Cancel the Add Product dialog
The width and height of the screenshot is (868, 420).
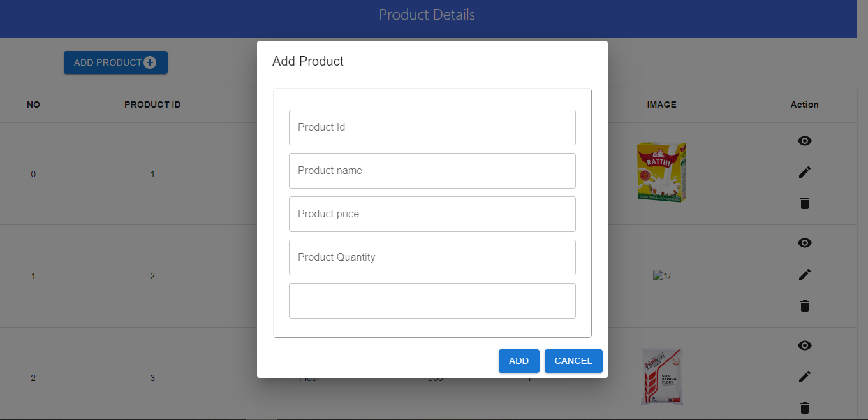pyautogui.click(x=573, y=361)
